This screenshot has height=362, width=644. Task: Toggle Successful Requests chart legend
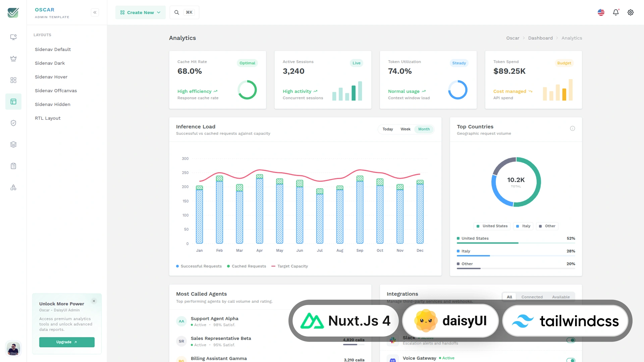[x=199, y=266]
